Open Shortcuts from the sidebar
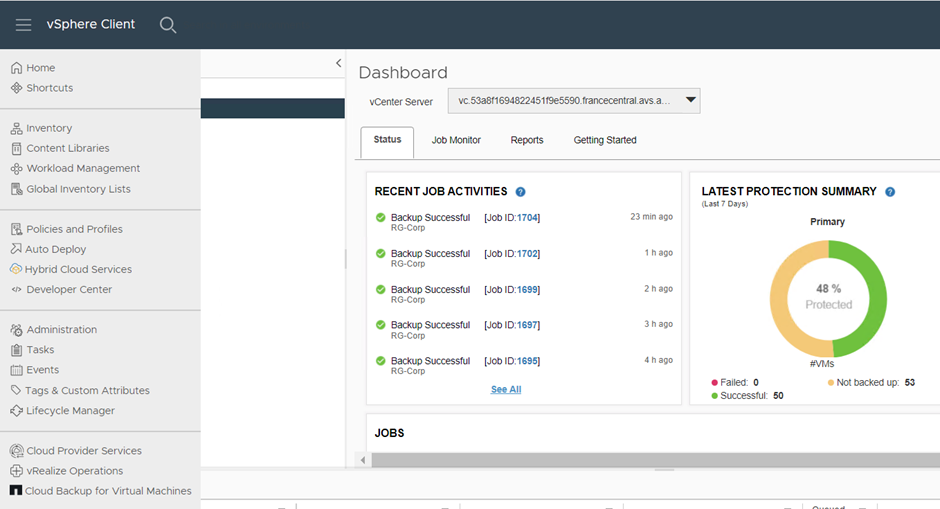Screen dimensions: 940x509 point(50,88)
